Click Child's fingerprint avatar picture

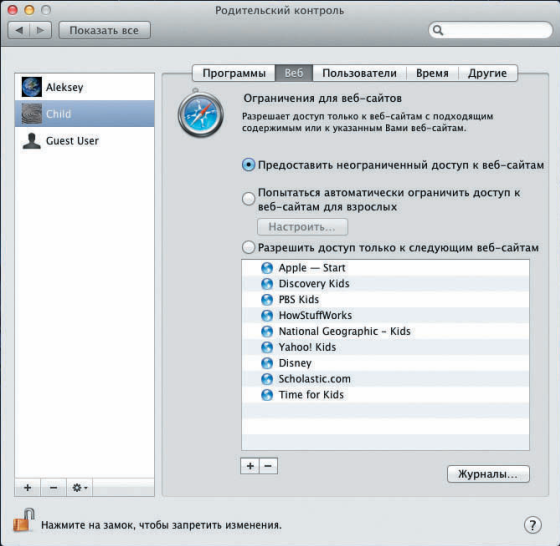31,114
